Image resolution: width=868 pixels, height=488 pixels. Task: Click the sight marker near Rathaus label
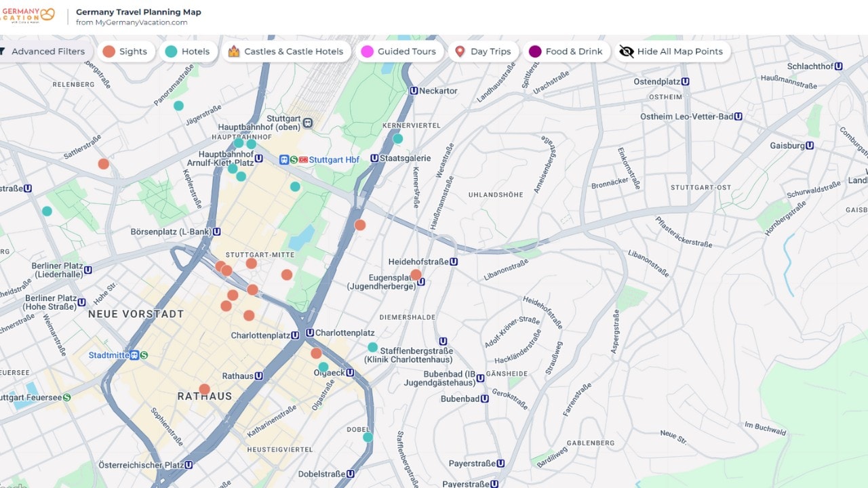(x=204, y=389)
